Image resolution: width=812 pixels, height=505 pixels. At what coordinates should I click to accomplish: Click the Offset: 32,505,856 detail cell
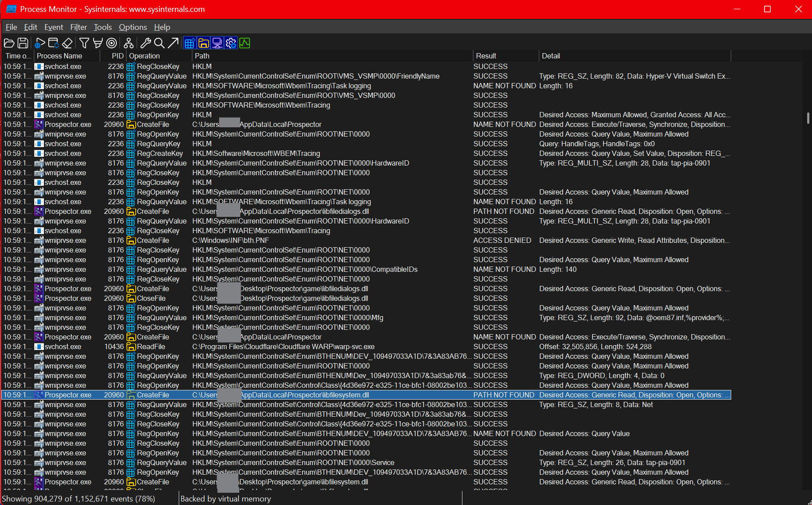[x=595, y=346]
